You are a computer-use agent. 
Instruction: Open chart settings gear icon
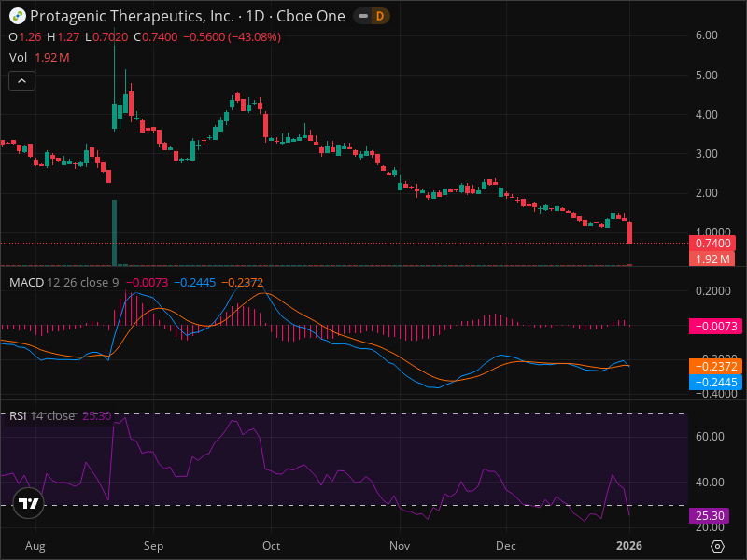pos(717,546)
